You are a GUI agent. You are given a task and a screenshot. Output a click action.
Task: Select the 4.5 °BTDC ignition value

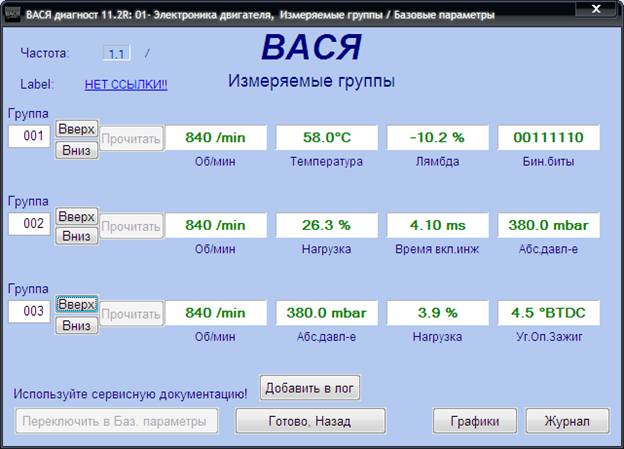(x=548, y=313)
